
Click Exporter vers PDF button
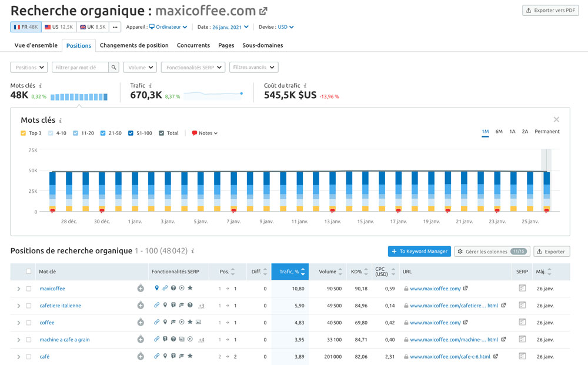(x=550, y=11)
